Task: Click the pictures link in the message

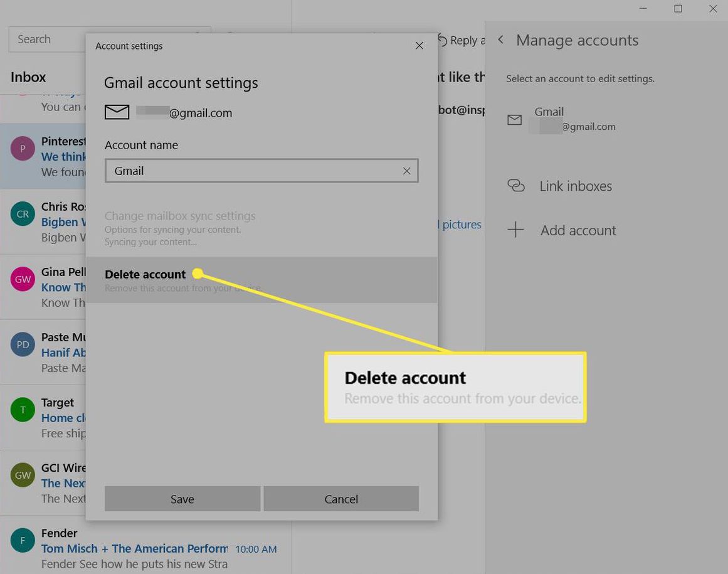Action: (462, 225)
